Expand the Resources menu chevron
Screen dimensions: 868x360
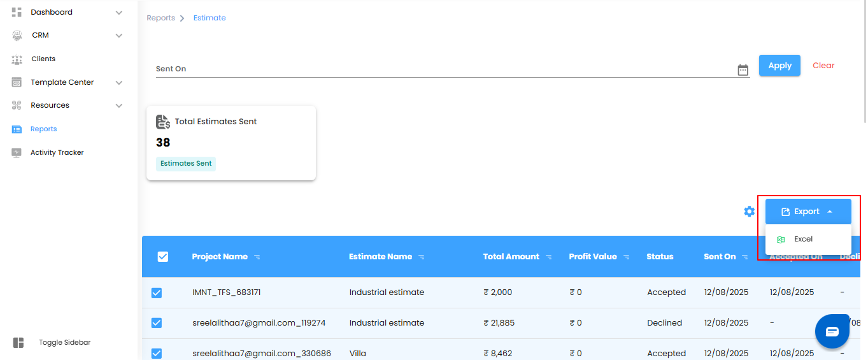[x=118, y=106]
